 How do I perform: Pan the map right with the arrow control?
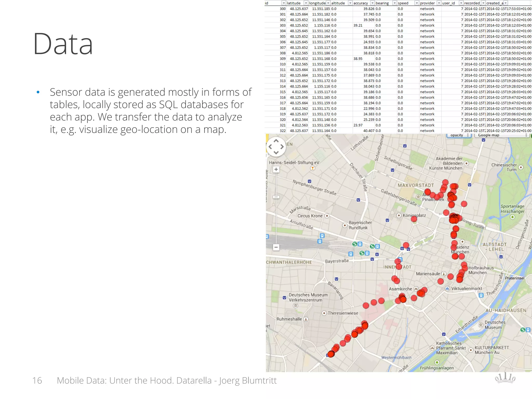click(282, 147)
